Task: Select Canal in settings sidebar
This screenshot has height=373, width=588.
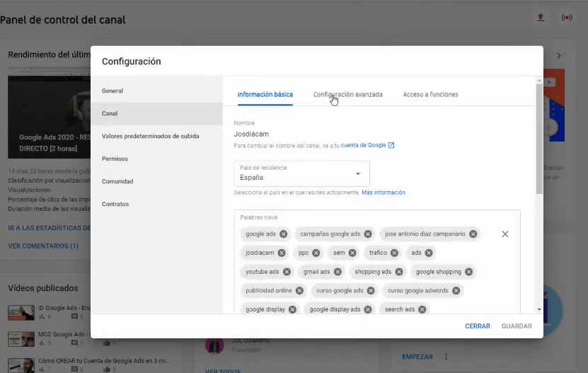Action: coord(157,113)
